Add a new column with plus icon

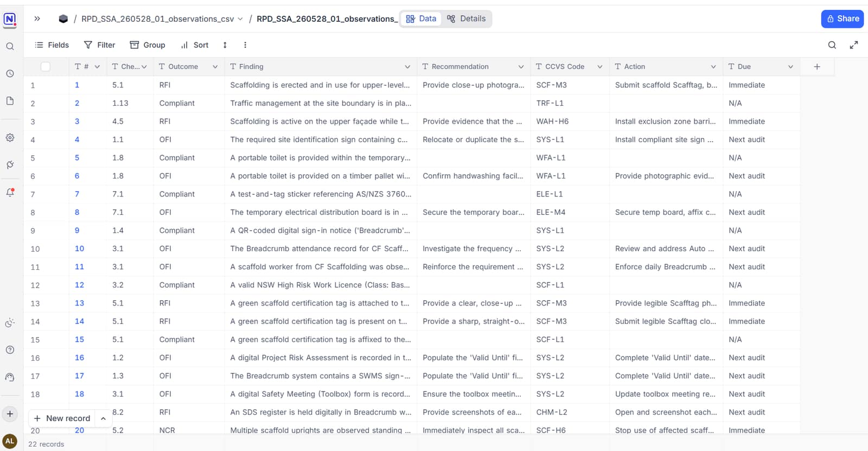point(817,67)
